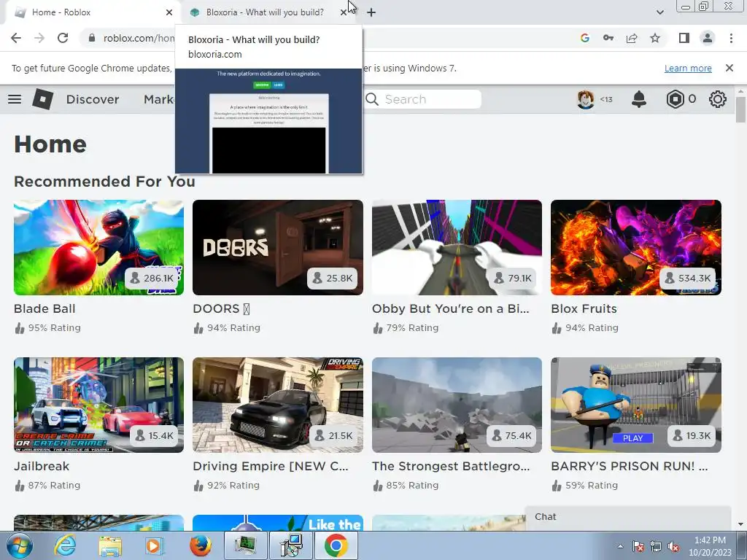Click the '59% Rating' text under Barry's Prison

click(592, 485)
